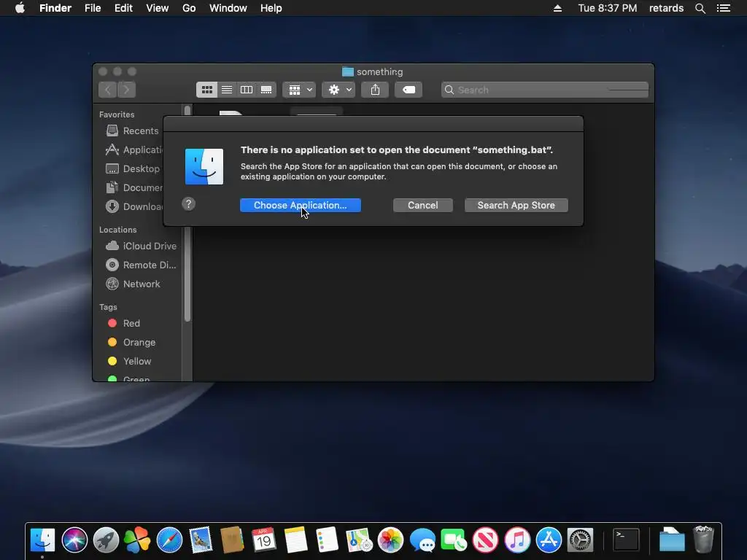Switch Finder to icon view

pyautogui.click(x=206, y=90)
